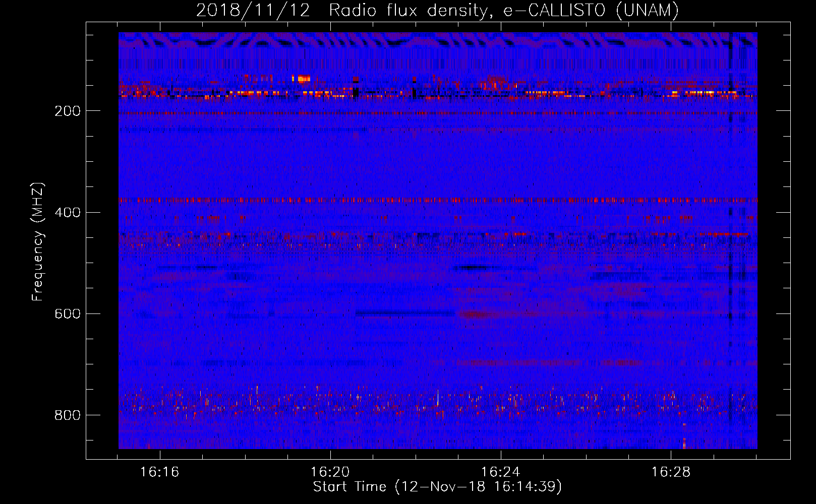Click the plot title 'Radio flux density, e-CALLISTO (UNAM)'

coord(504,10)
